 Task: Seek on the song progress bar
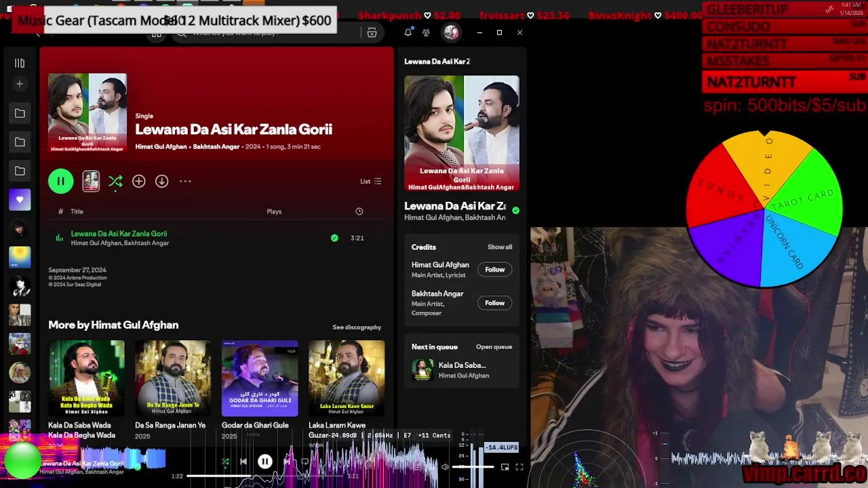pyautogui.click(x=265, y=476)
